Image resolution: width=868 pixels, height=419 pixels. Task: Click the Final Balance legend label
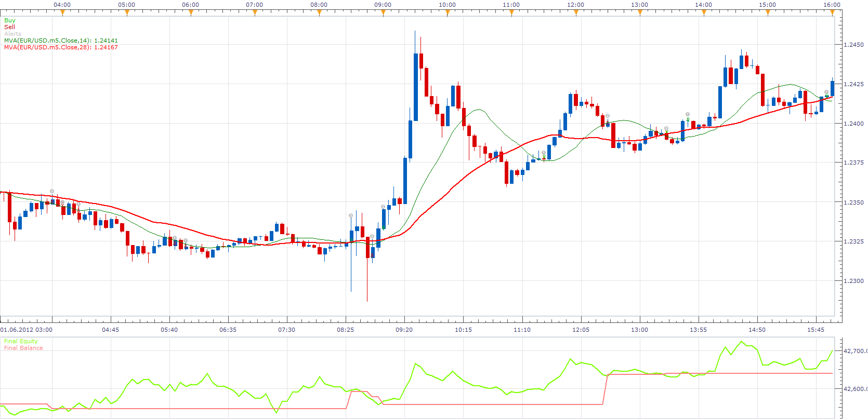click(23, 348)
